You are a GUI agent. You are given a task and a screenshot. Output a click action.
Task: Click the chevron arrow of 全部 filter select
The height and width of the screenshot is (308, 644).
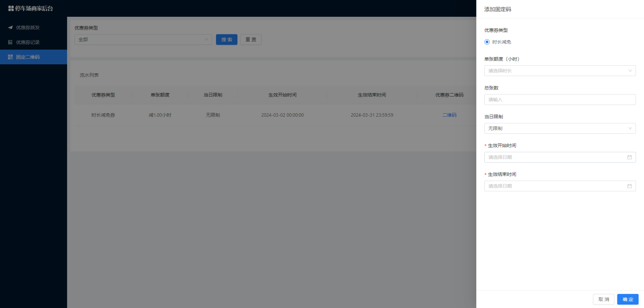pyautogui.click(x=207, y=39)
